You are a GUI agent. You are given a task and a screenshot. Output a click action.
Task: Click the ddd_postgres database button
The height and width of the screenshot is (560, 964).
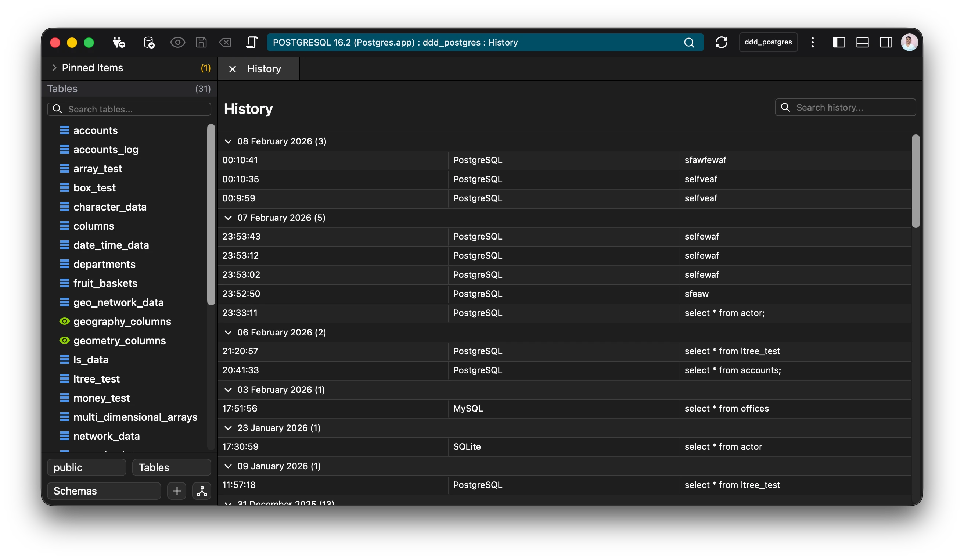[x=768, y=42]
